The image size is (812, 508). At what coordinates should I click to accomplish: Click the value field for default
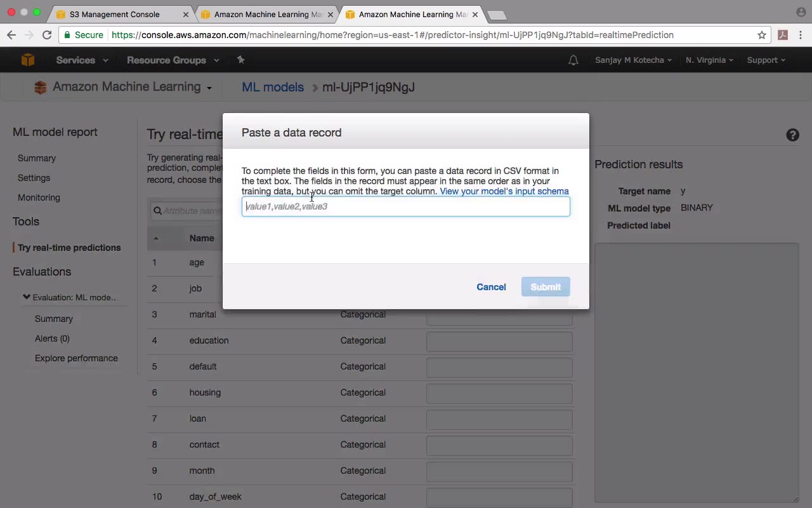click(x=499, y=367)
